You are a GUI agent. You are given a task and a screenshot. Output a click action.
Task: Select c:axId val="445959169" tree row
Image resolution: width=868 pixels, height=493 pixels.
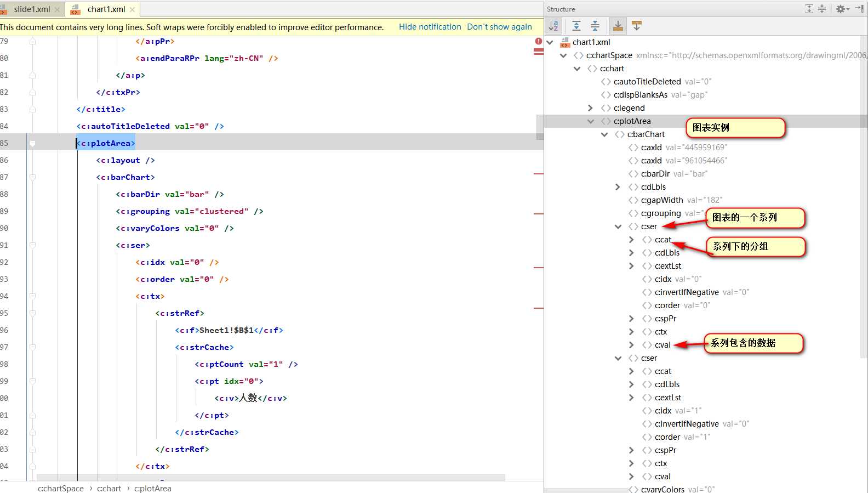point(702,148)
